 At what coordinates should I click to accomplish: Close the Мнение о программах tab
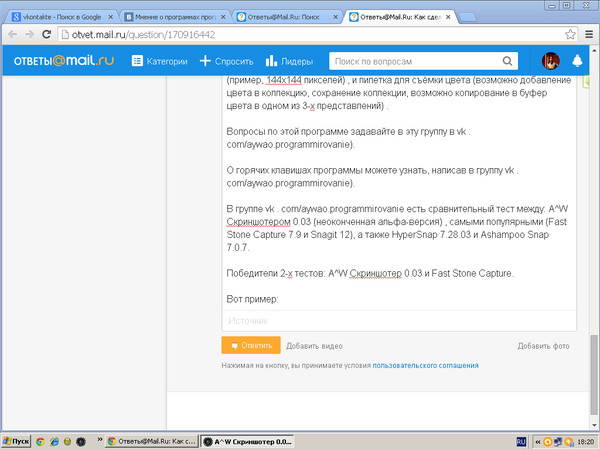tap(223, 17)
